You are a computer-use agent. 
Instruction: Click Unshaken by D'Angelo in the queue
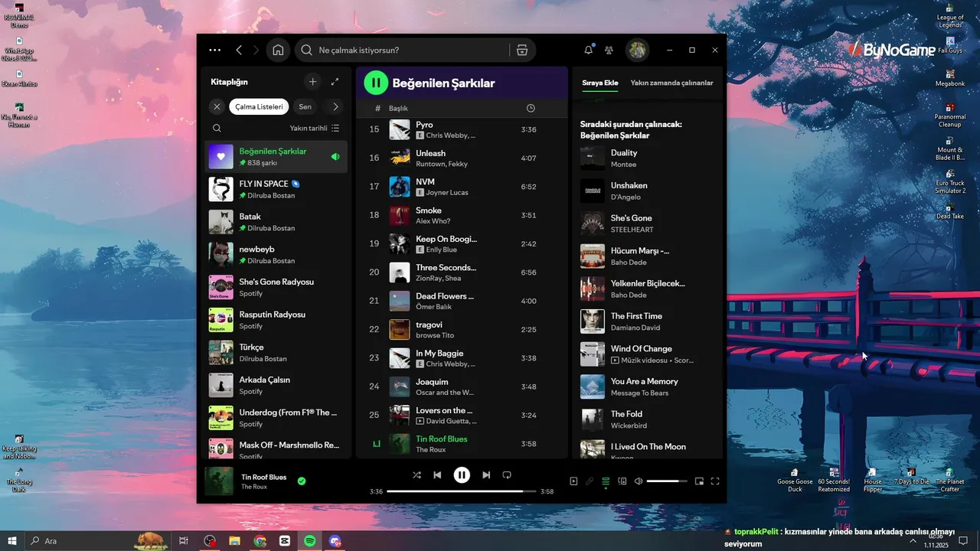click(648, 191)
